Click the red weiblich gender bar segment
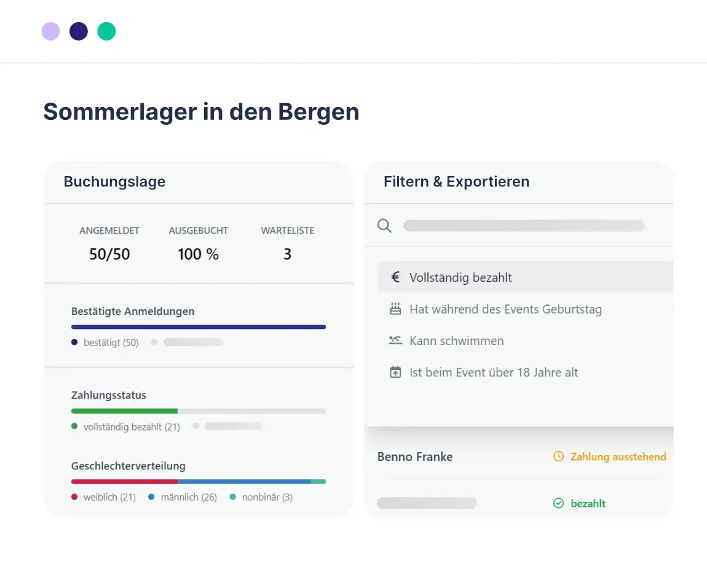707x588 pixels. [124, 482]
